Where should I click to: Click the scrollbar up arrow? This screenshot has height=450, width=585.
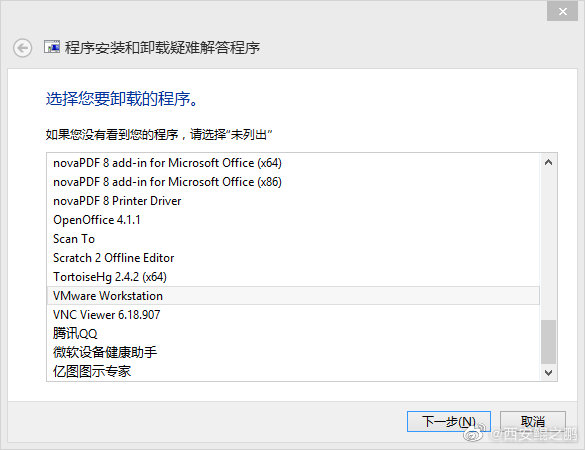tap(548, 162)
